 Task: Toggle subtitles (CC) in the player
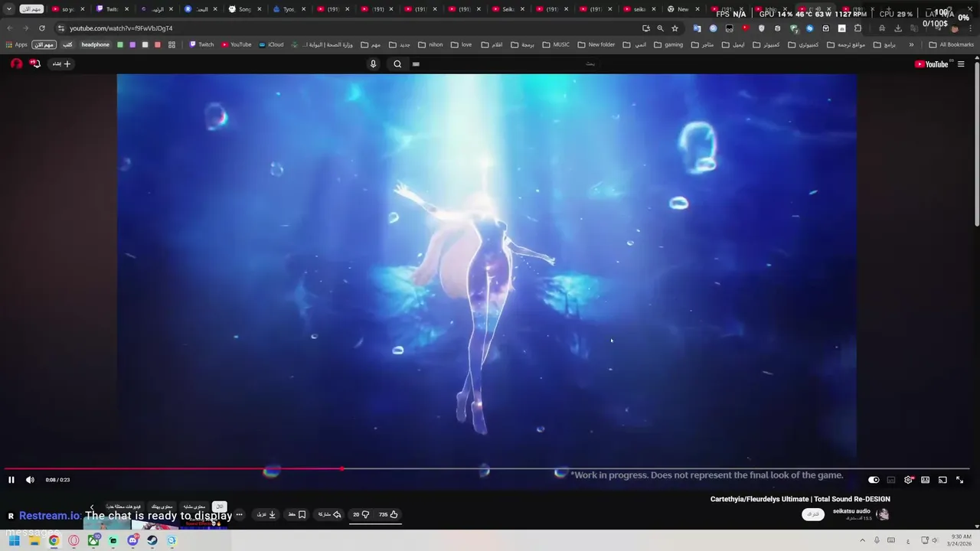[891, 480]
